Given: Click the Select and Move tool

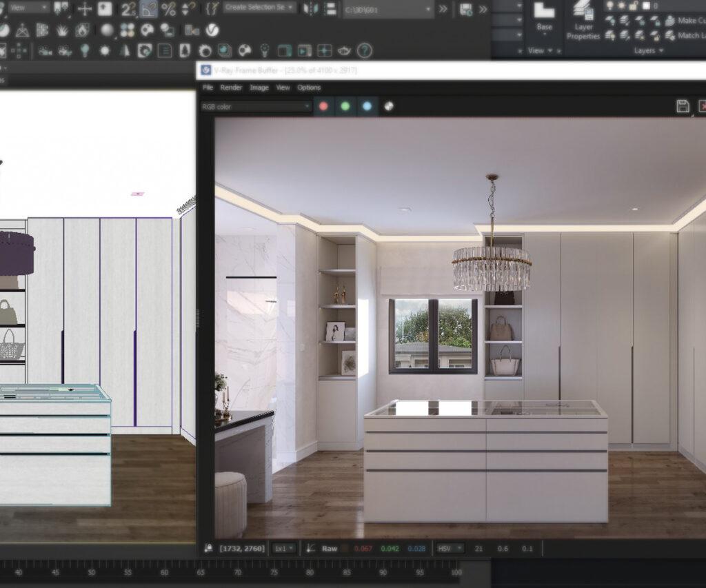Looking at the screenshot, I should coord(84,9).
